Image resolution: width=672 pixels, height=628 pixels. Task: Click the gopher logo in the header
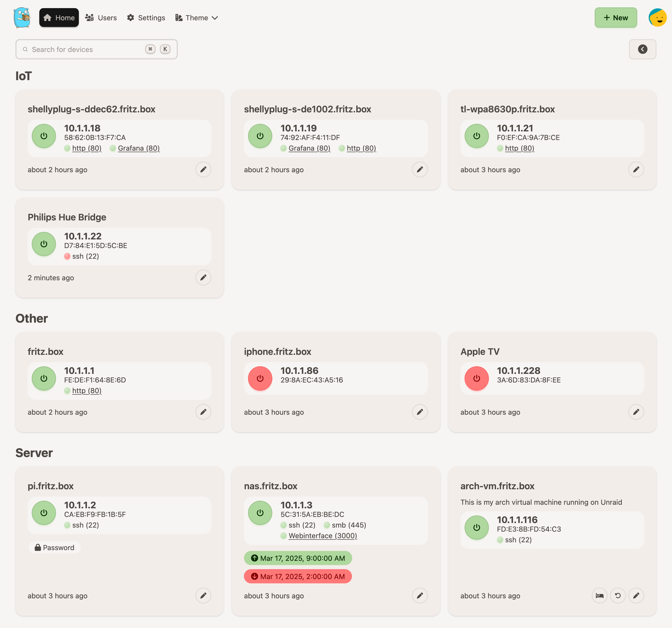(22, 18)
